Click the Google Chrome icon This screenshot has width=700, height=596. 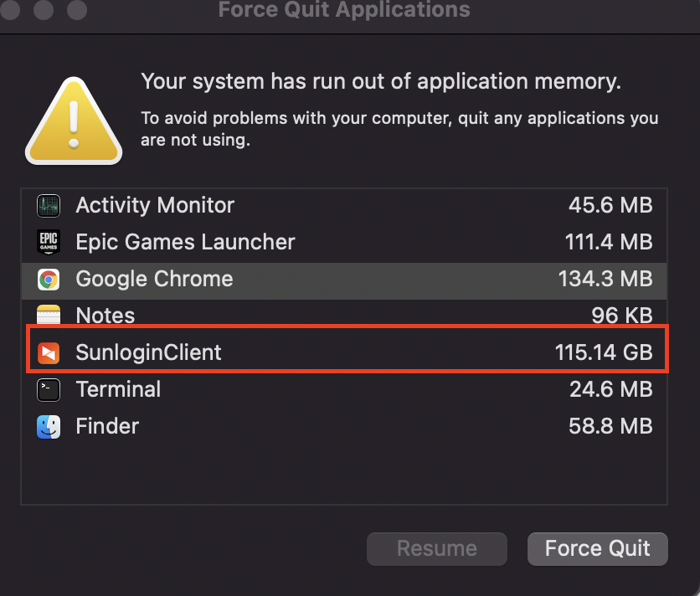point(49,280)
